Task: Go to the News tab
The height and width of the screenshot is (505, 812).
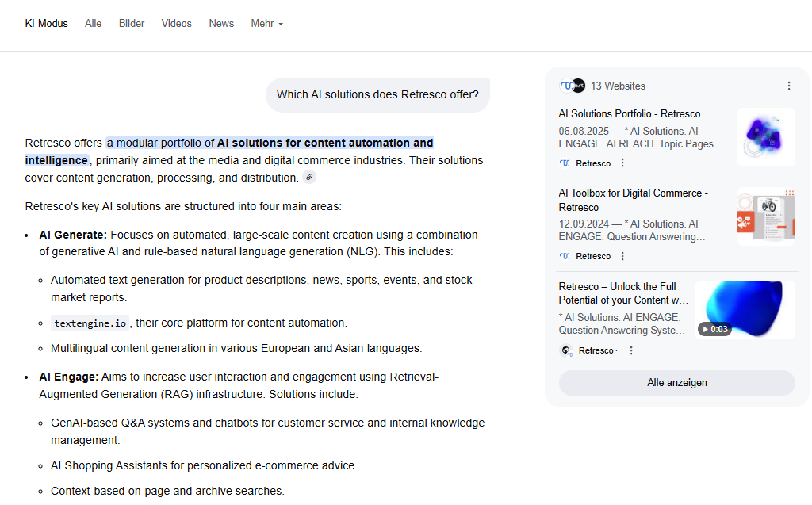Action: point(221,24)
